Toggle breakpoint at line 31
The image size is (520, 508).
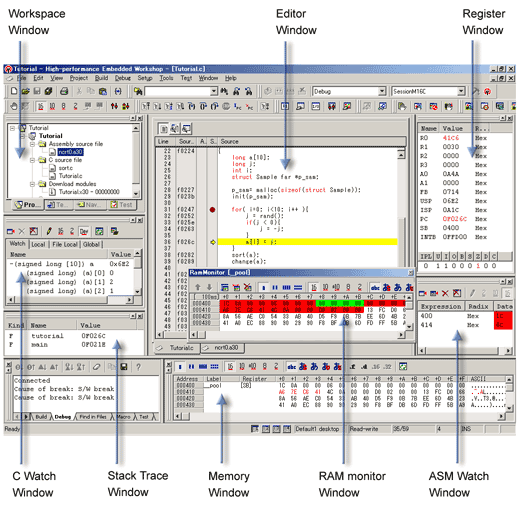(212, 210)
